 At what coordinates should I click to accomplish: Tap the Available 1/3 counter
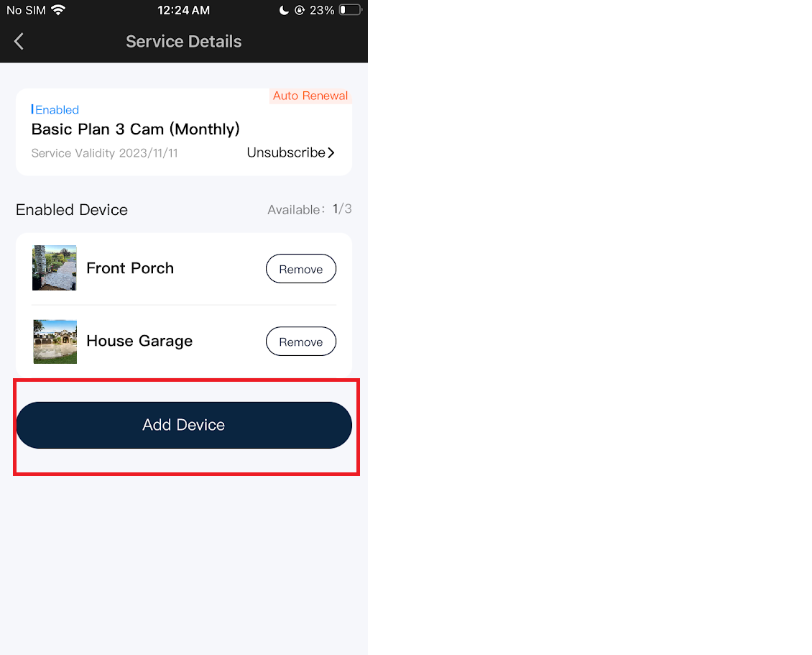pos(310,209)
